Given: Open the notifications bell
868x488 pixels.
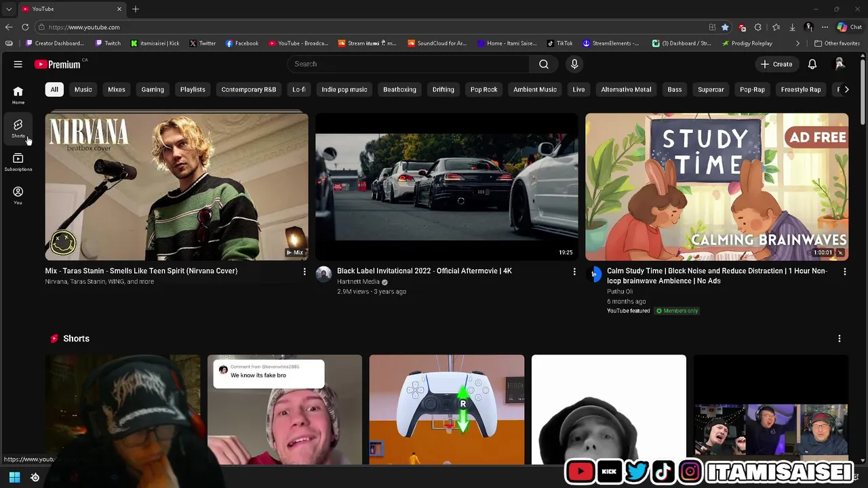Looking at the screenshot, I should click(812, 64).
